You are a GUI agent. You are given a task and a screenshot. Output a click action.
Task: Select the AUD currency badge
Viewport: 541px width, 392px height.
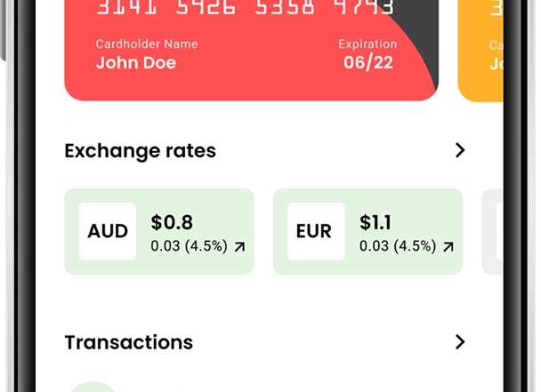[108, 231]
